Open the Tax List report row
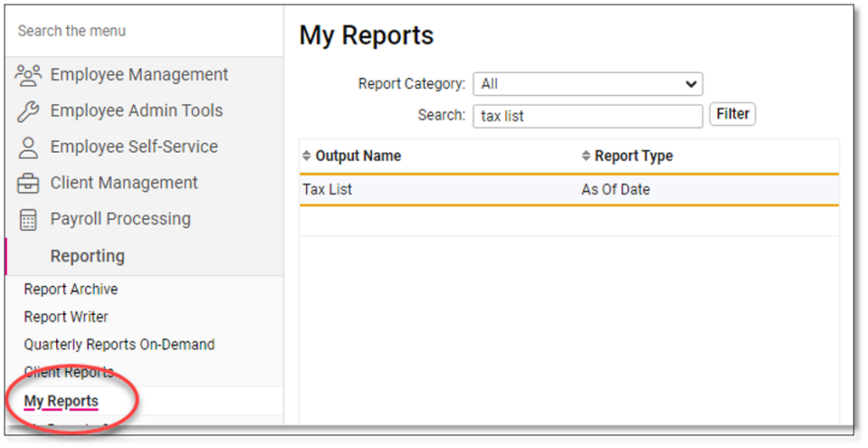Screen dimensions: 868x448 tap(328, 190)
